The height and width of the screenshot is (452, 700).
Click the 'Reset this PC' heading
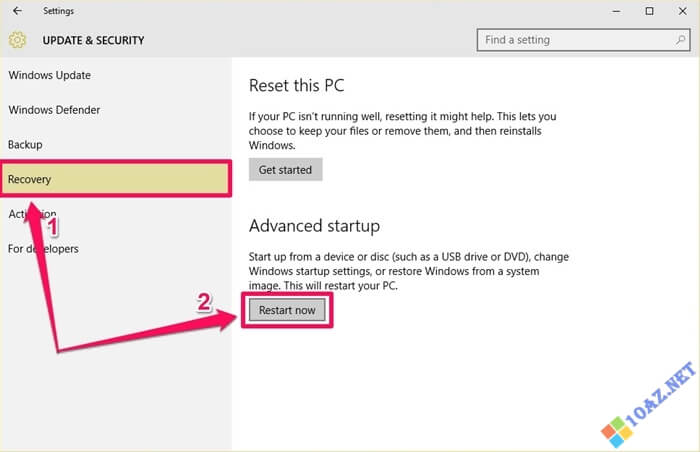[x=296, y=85]
